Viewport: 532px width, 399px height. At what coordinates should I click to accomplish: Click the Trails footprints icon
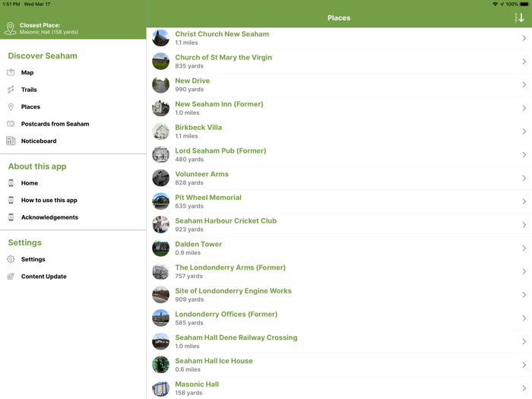coord(11,90)
